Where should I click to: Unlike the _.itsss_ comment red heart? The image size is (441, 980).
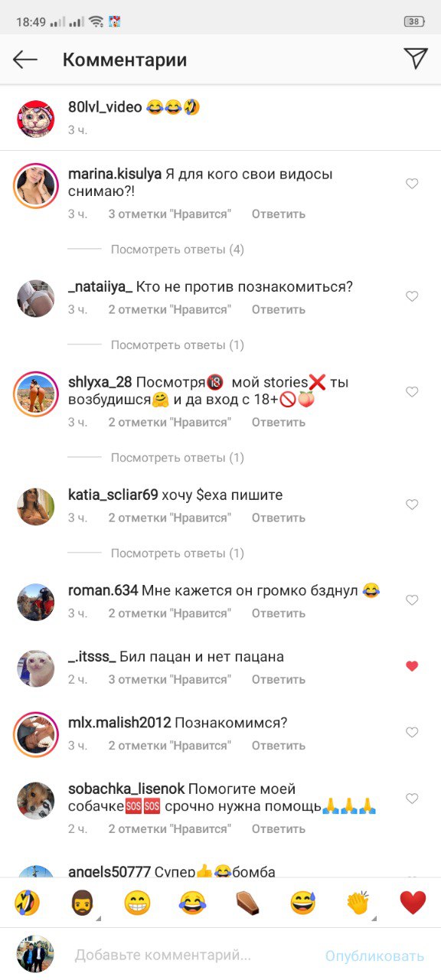pyautogui.click(x=412, y=666)
